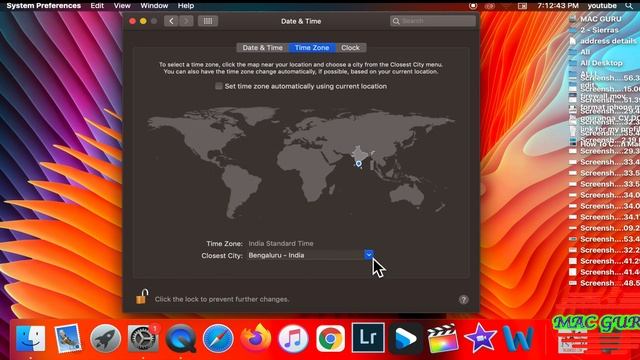Open Launchpad rocket icon in Dock
The image size is (640, 360).
click(105, 338)
